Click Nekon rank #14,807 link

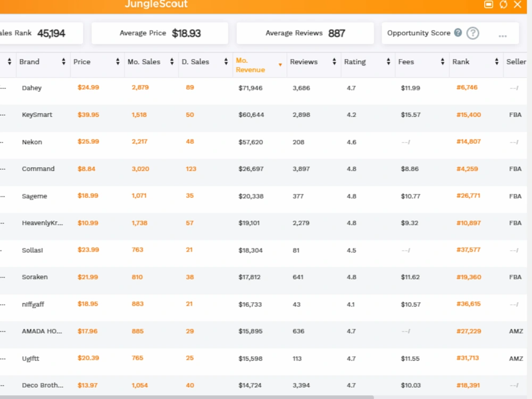(469, 142)
